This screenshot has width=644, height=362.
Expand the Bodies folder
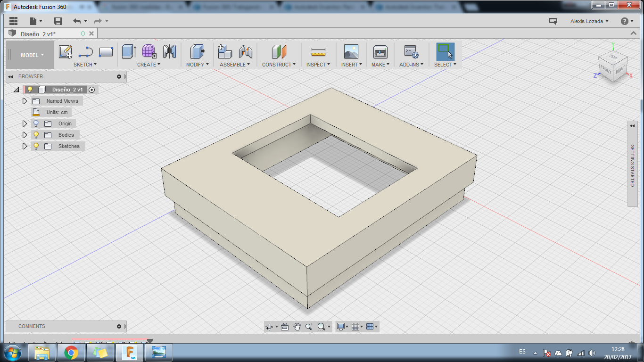point(25,135)
